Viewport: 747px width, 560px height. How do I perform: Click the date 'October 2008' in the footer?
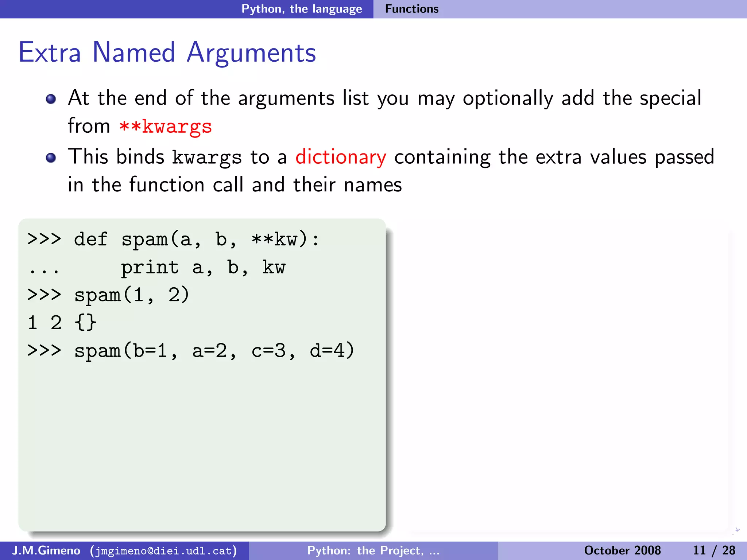622,551
